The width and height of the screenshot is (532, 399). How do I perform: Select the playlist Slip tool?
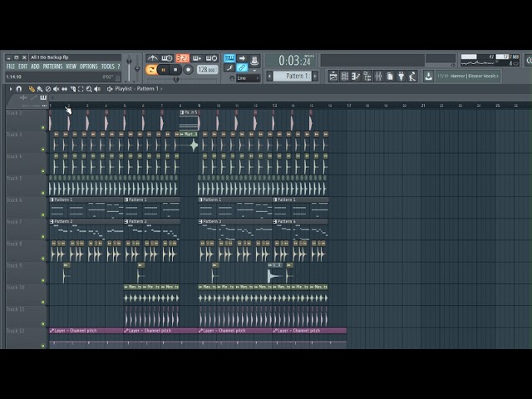pos(64,89)
